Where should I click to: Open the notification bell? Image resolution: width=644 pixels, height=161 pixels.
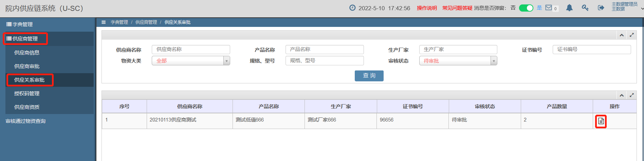569,8
